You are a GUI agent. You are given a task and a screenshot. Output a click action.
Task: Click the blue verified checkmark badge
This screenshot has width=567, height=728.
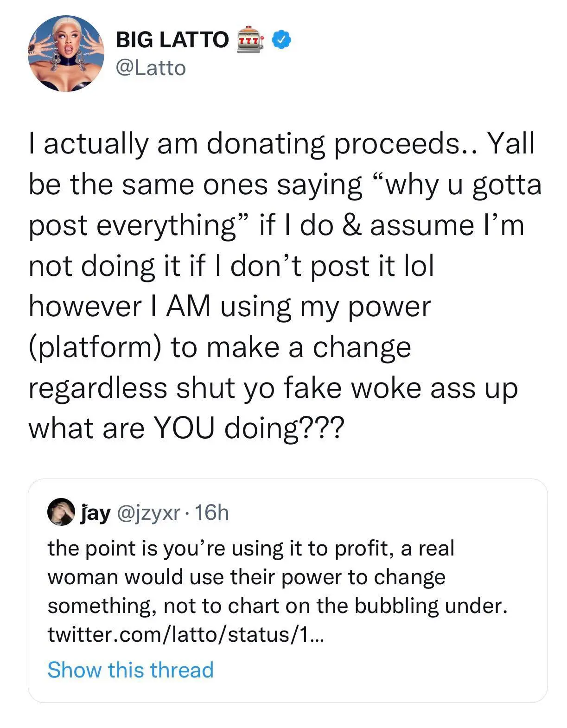tap(280, 40)
